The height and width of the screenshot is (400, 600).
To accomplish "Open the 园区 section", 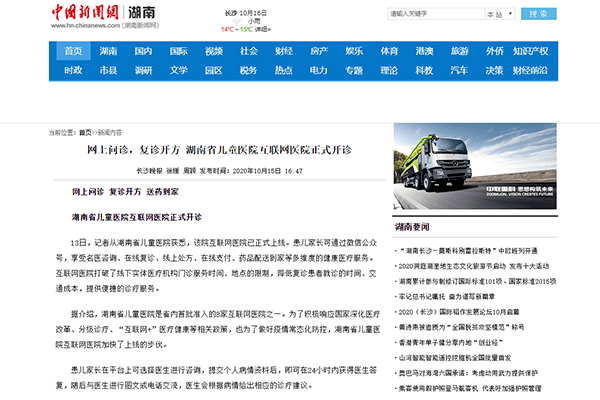I will [214, 70].
